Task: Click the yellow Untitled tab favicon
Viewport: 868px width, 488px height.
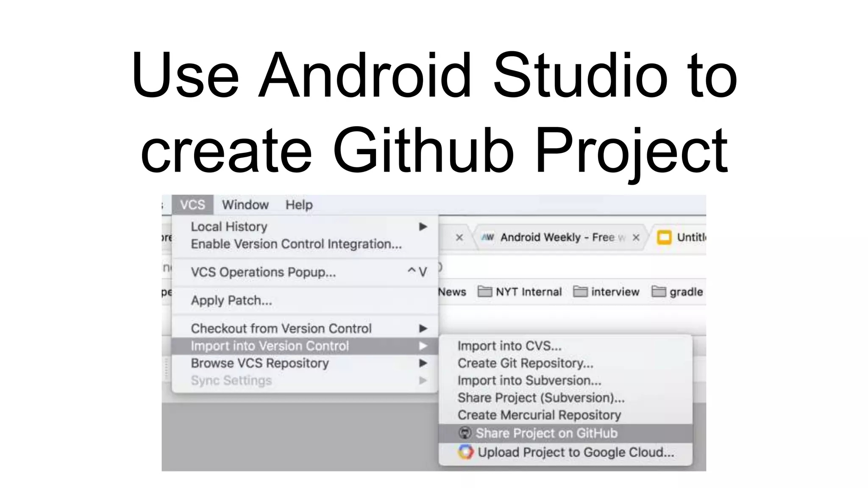Action: tap(664, 237)
